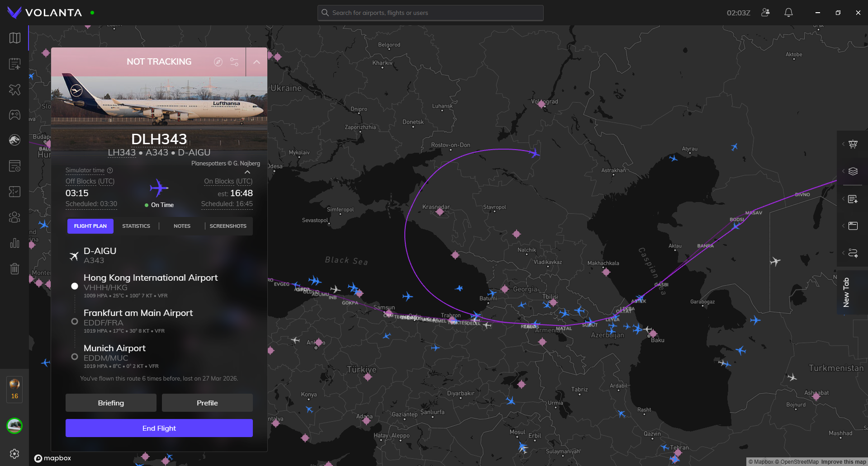Expand the ATC tower side panel
Viewport: 868px width, 466px height.
853,144
